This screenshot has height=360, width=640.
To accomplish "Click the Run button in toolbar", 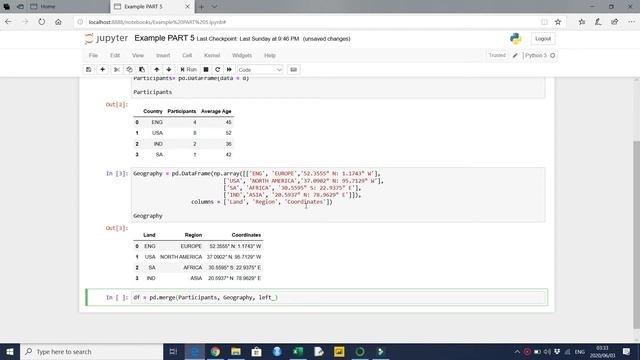I will click(189, 70).
